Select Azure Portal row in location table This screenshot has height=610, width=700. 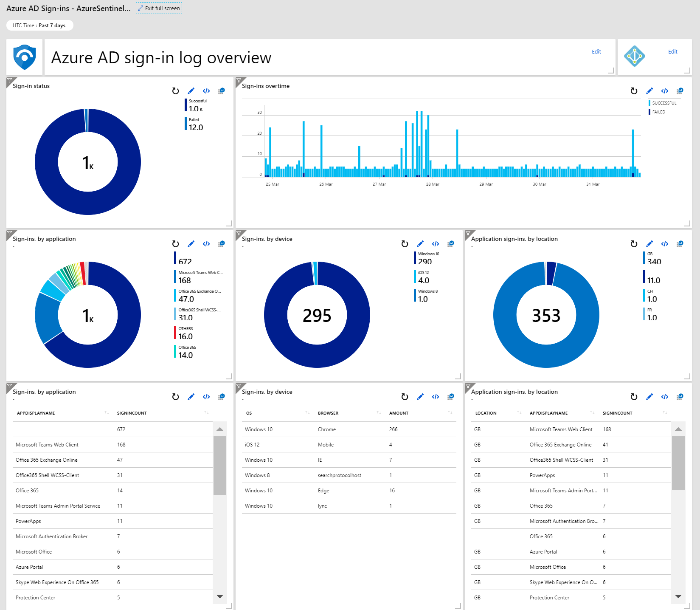tap(571, 552)
